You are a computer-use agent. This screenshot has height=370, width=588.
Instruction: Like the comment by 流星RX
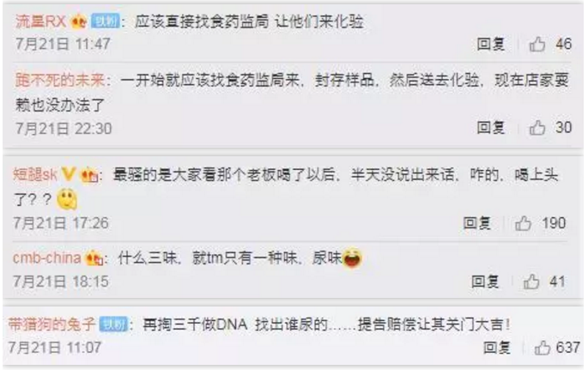click(537, 45)
